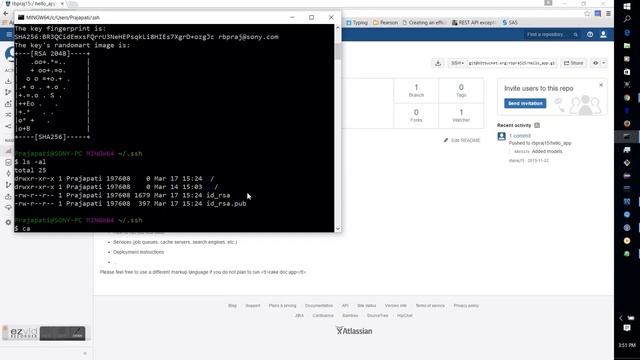Open the Documentation footer link
The width and height of the screenshot is (640, 360).
(319, 306)
